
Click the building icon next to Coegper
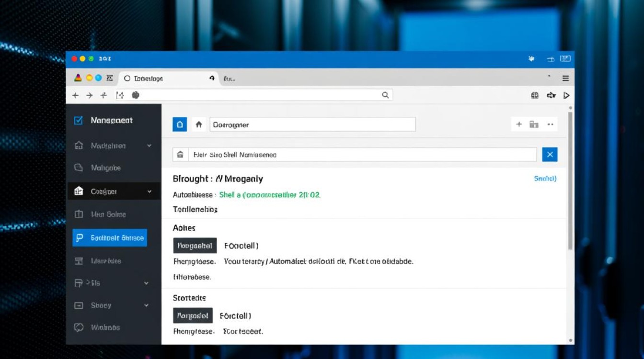(79, 191)
